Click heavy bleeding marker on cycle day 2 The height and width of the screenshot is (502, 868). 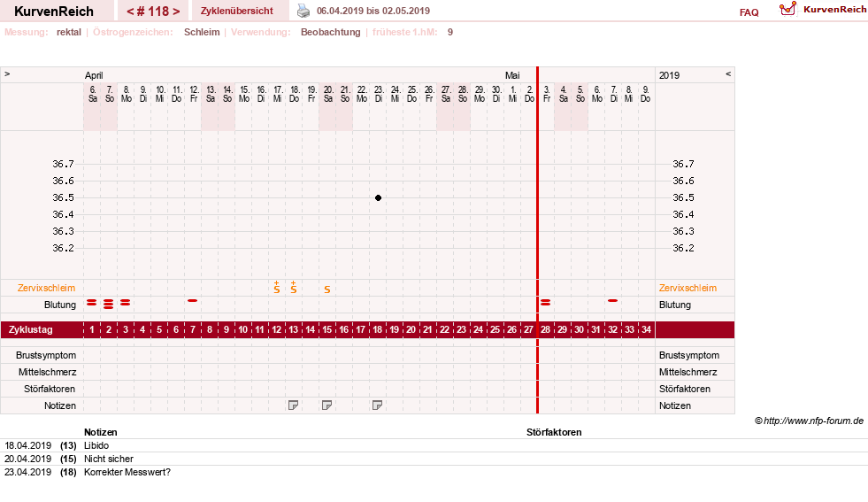[109, 304]
